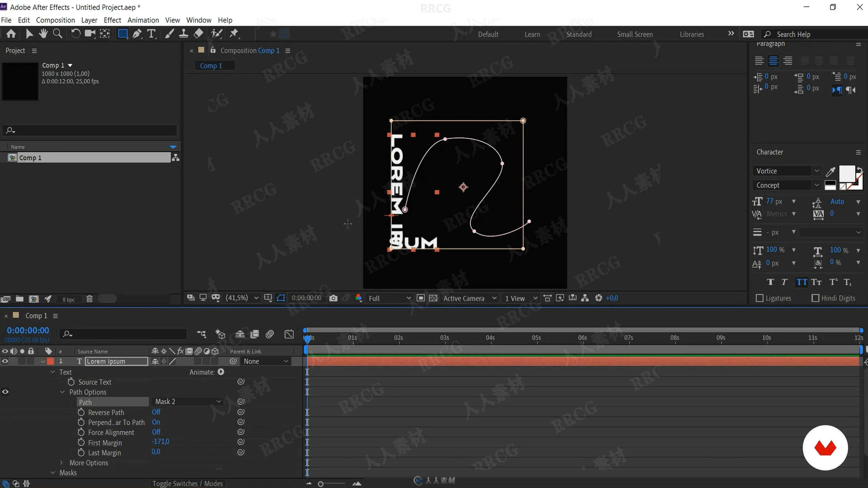
Task: Click the eyedropper in Character panel
Action: click(830, 172)
